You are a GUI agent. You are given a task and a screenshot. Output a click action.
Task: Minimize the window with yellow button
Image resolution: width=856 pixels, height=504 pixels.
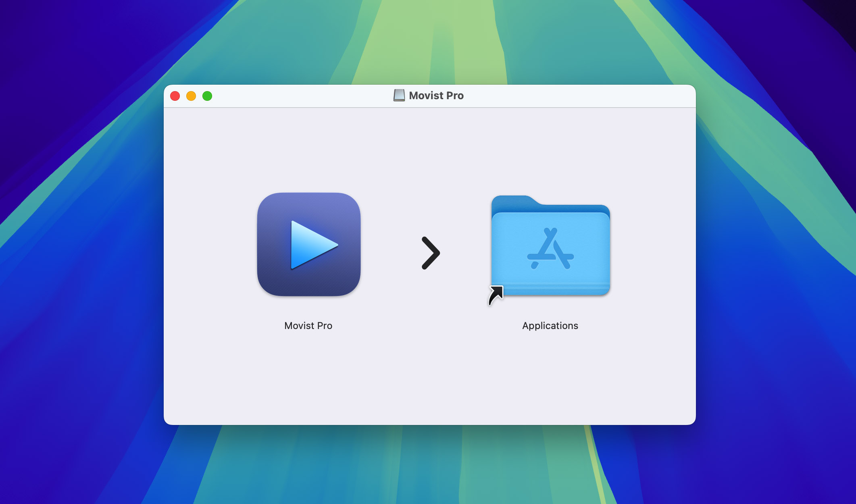pyautogui.click(x=191, y=96)
